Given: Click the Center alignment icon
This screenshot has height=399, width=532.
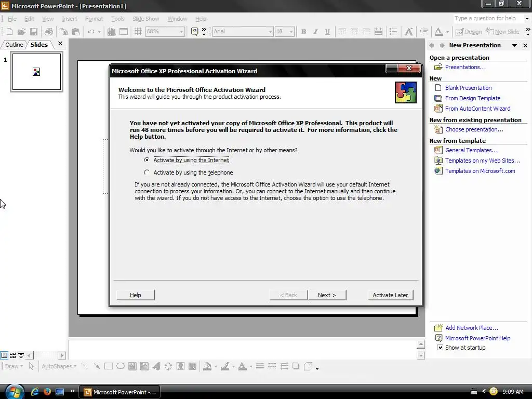Looking at the screenshot, I should click(x=354, y=32).
